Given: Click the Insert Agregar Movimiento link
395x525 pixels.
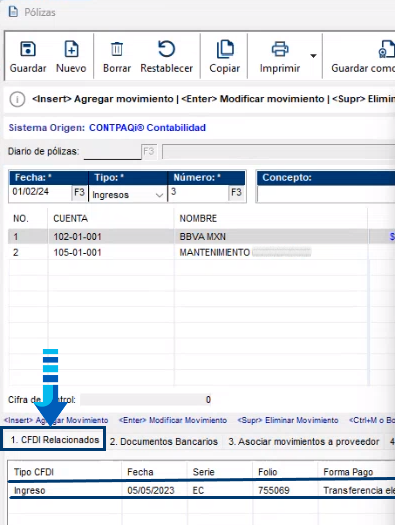Looking at the screenshot, I should pyautogui.click(x=56, y=420).
